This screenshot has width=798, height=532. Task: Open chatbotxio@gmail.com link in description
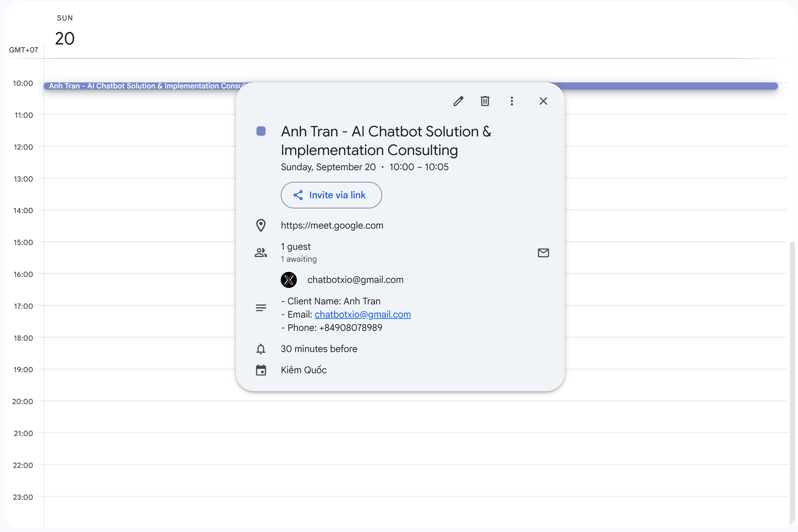coord(363,314)
